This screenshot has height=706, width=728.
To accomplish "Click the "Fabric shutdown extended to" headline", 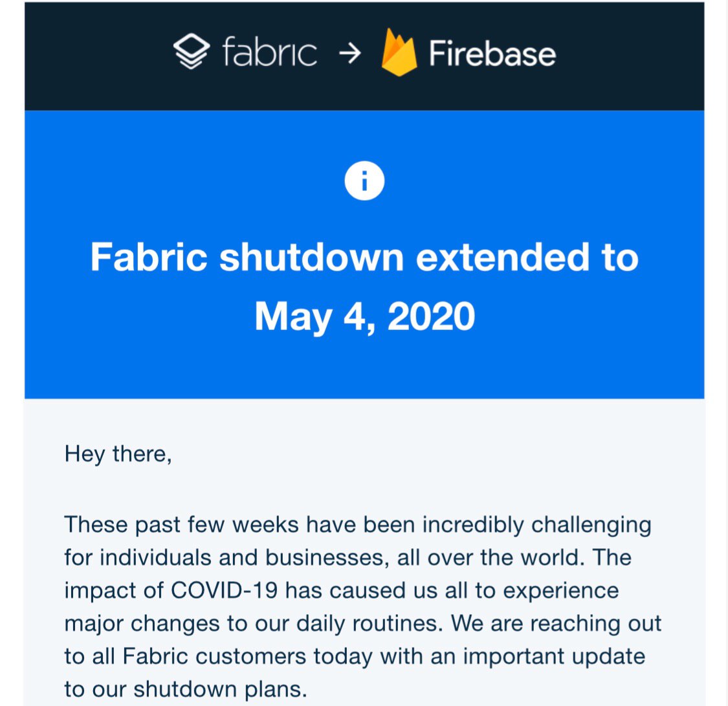I will click(x=364, y=257).
